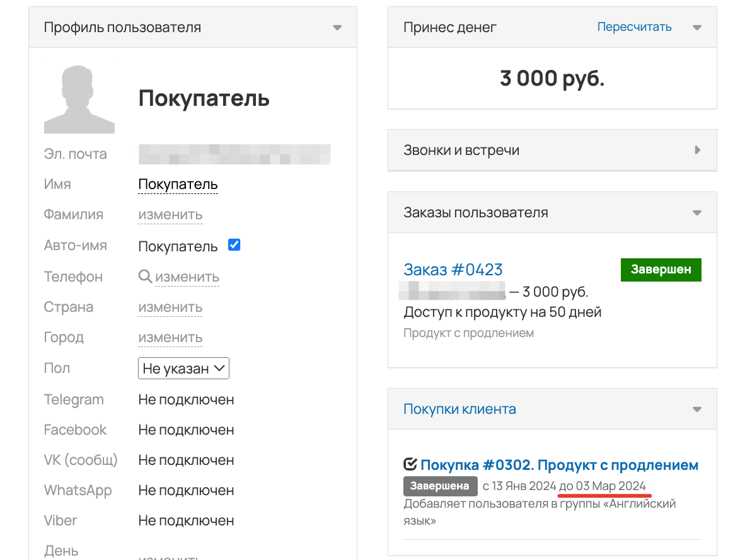This screenshot has width=745, height=560.
Task: Click изменить next to Страна
Action: (x=170, y=307)
